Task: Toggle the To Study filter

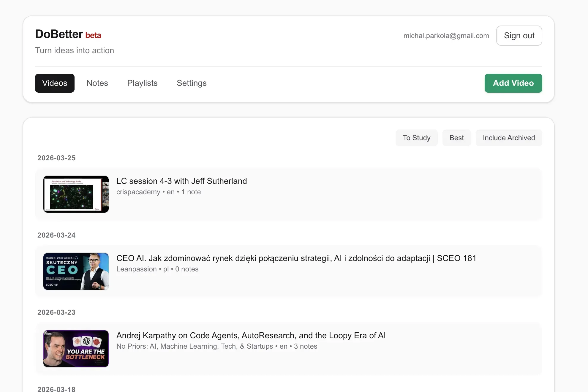Action: [x=416, y=138]
